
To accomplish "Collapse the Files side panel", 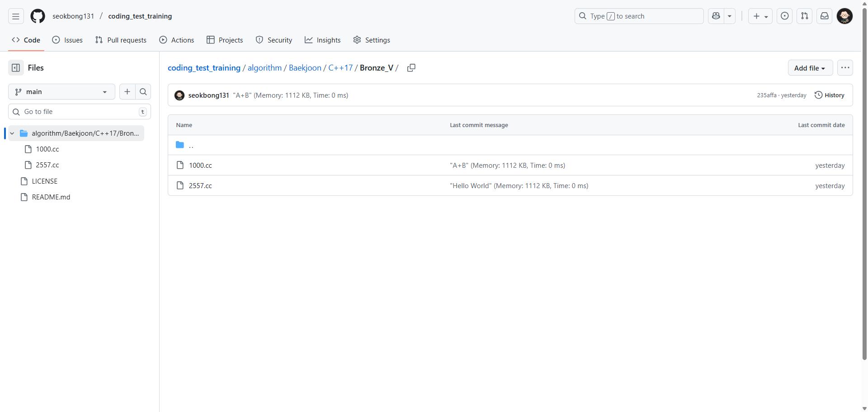I will coord(16,68).
